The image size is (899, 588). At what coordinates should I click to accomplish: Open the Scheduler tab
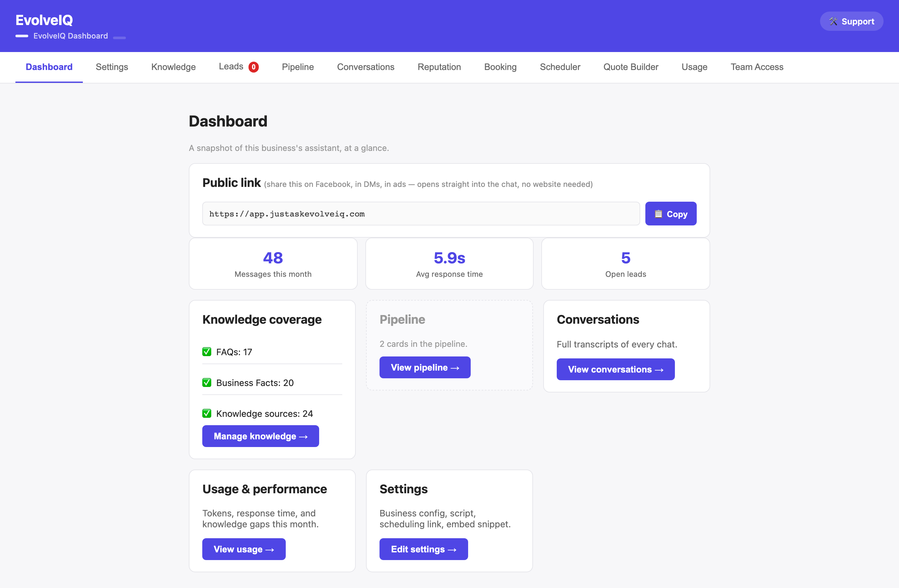click(x=560, y=67)
